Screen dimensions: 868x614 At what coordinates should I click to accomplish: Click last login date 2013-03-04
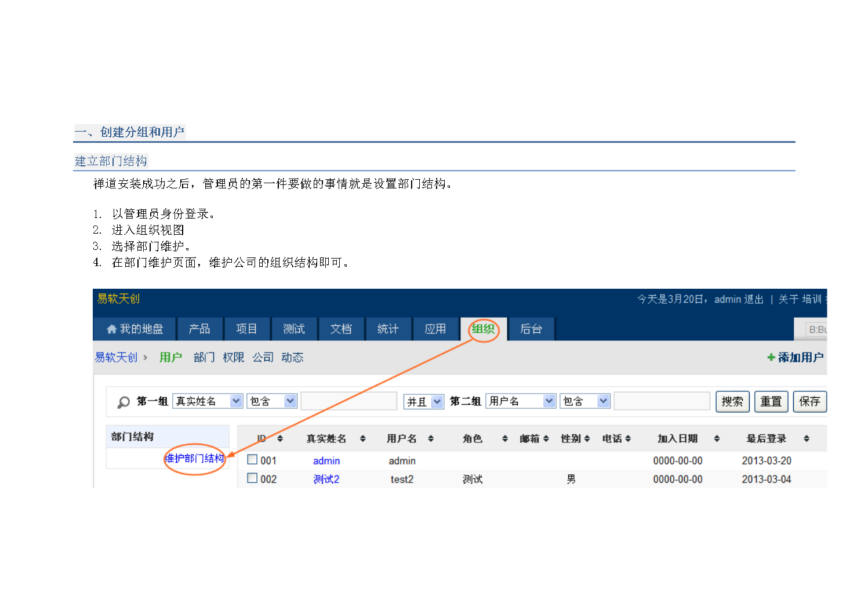pos(767,479)
